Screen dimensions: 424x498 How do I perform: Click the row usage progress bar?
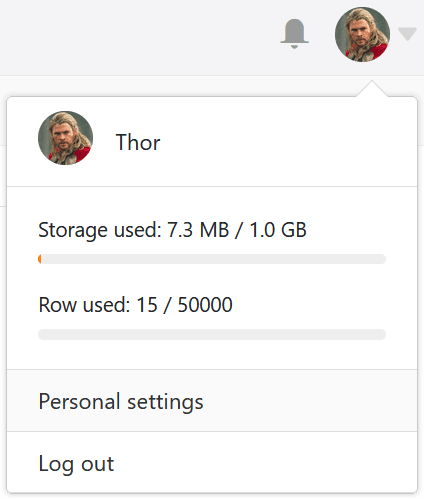tap(212, 334)
